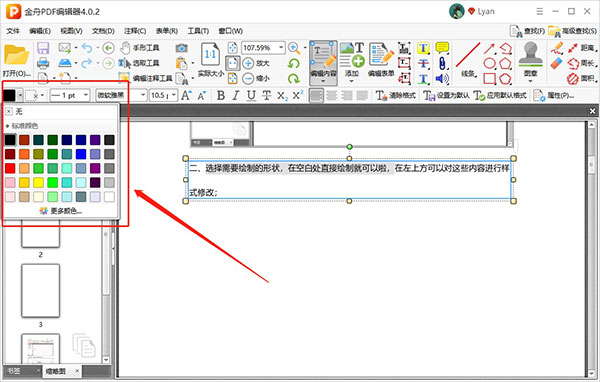This screenshot has height=382, width=600.
Task: Activate the 编辑内容 edit content tool
Action: [323, 62]
